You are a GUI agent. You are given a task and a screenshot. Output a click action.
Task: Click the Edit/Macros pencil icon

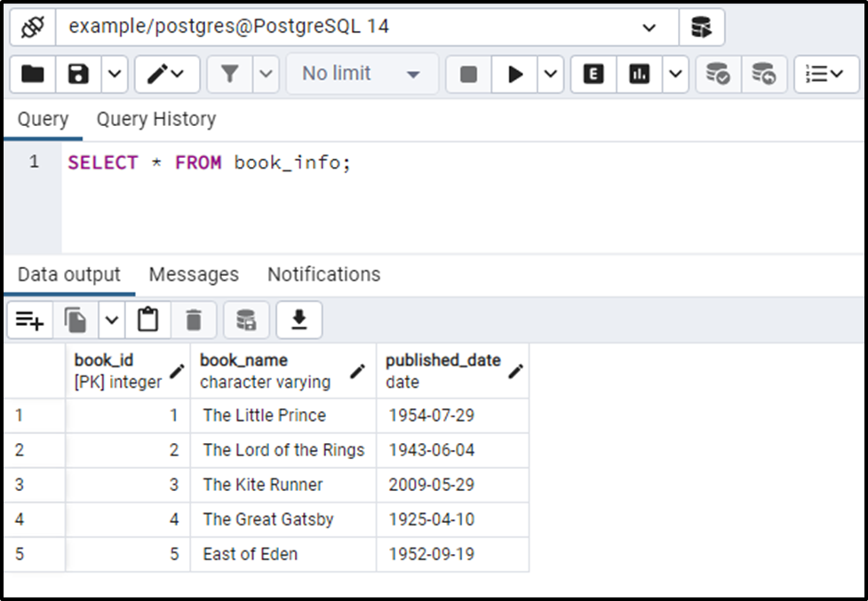(x=158, y=75)
